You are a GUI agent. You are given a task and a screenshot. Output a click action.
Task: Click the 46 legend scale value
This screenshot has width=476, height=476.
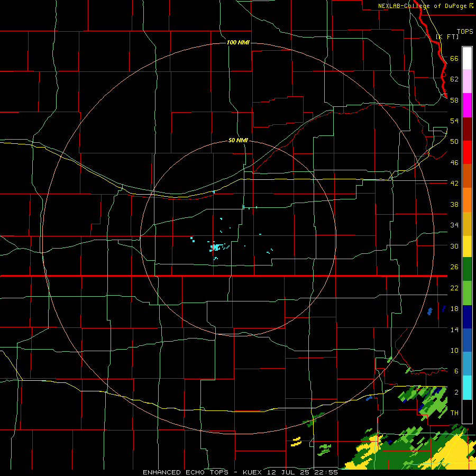(x=454, y=163)
